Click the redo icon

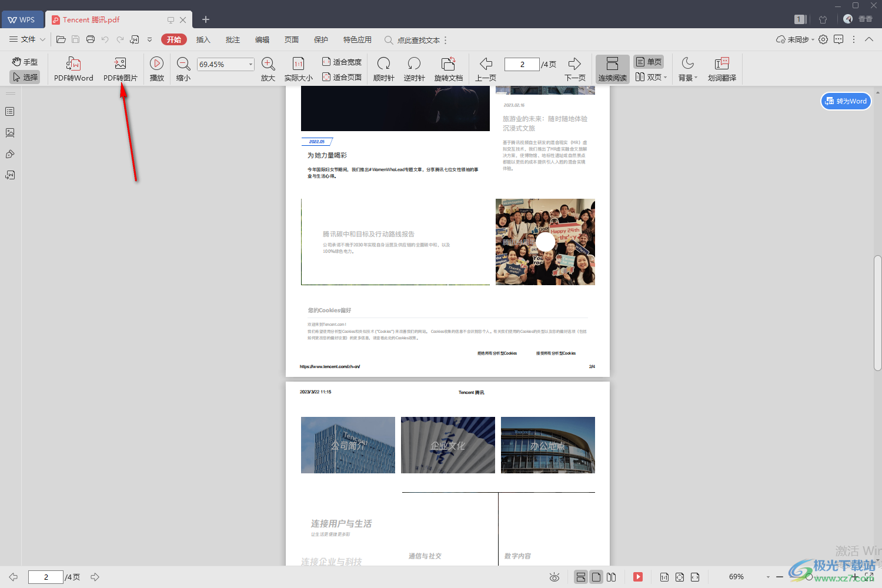click(120, 39)
